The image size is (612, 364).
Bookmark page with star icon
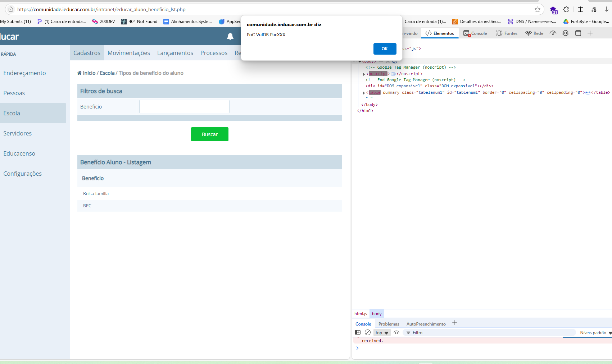click(538, 9)
